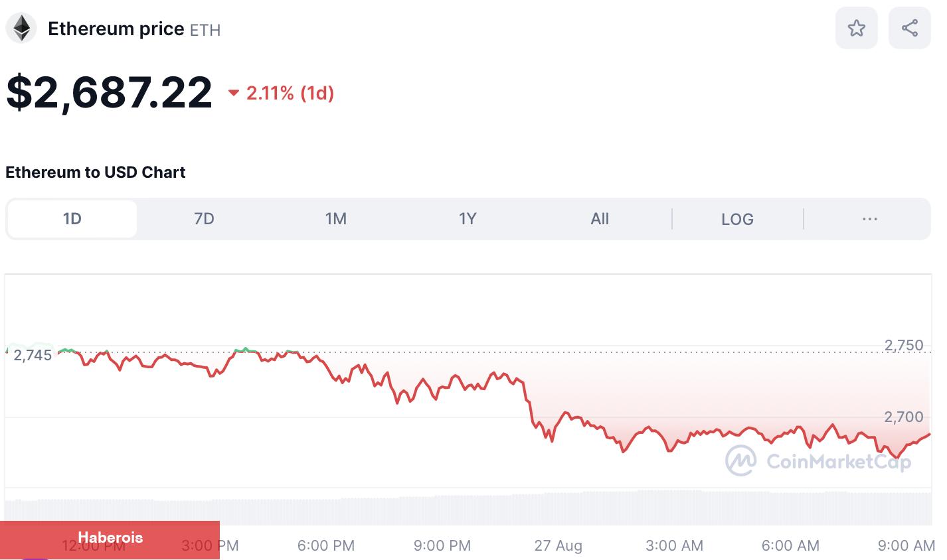The width and height of the screenshot is (947, 560).
Task: Click the red down-arrow price change indicator
Action: coord(233,93)
